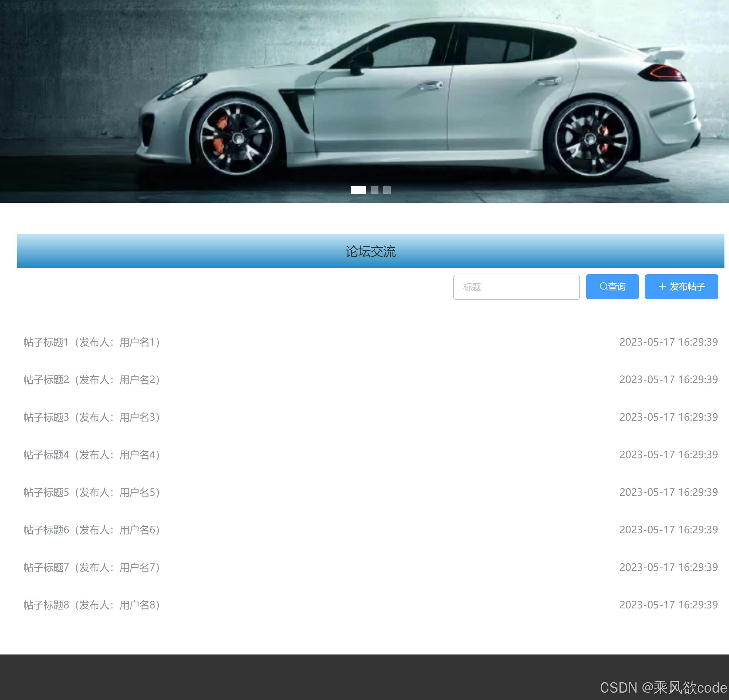The height and width of the screenshot is (700, 729).
Task: Open post 帖子标题6 by 用户名6
Action: [92, 530]
